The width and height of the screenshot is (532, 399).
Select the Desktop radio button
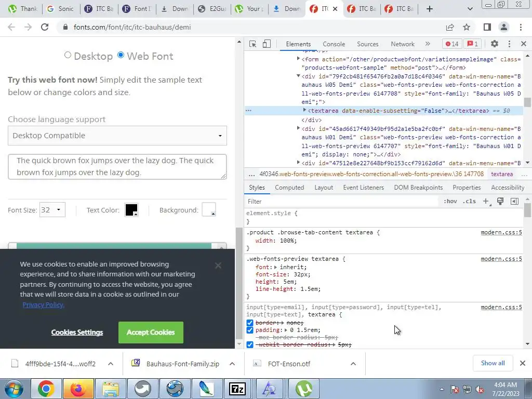pyautogui.click(x=68, y=55)
